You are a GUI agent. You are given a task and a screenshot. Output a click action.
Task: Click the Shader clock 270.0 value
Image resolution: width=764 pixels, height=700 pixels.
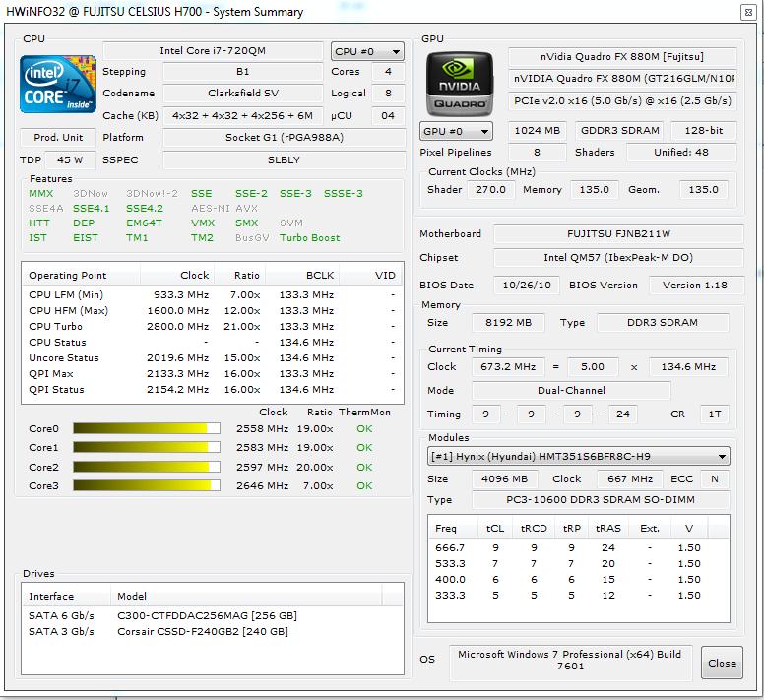tap(490, 189)
